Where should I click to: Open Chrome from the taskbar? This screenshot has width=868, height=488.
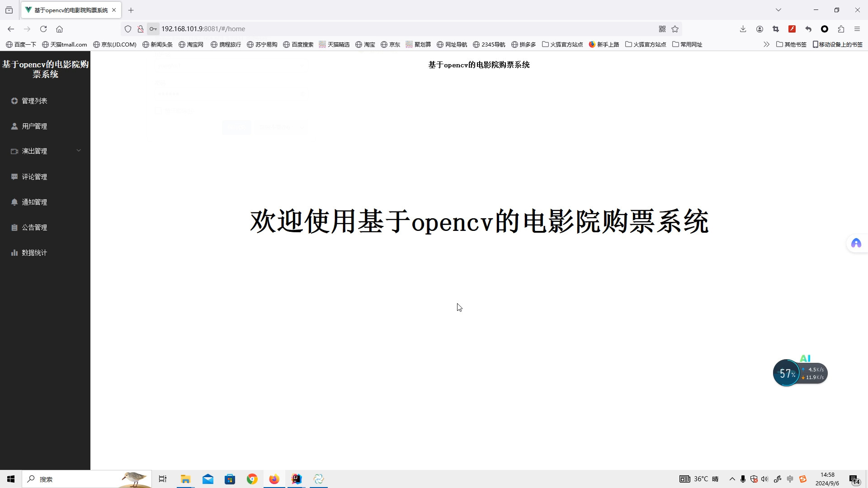coord(252,479)
